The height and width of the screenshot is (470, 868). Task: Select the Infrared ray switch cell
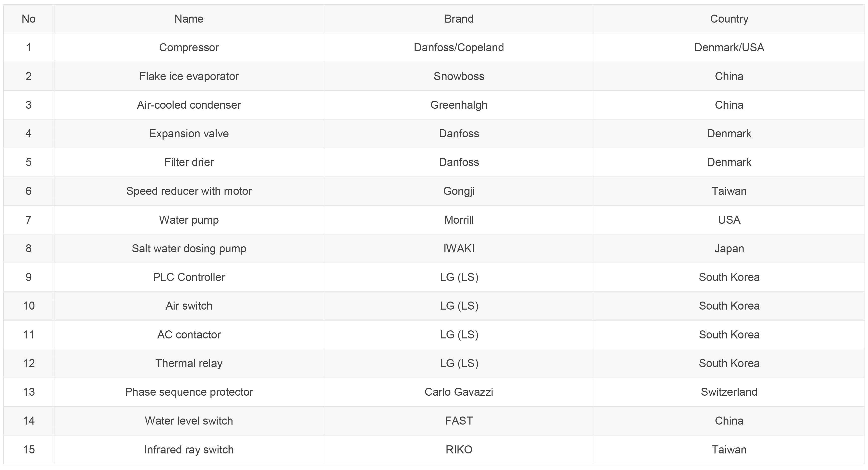click(x=189, y=449)
